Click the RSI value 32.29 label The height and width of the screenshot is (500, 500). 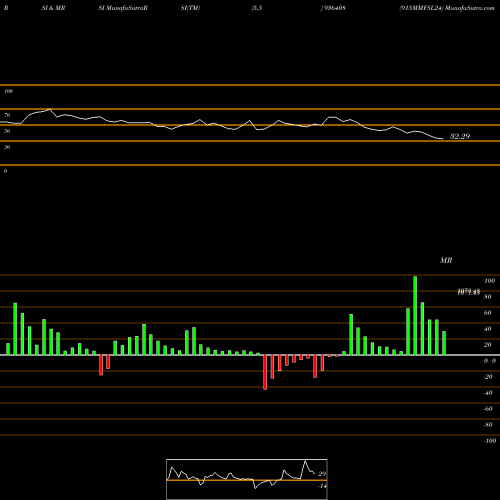460,136
